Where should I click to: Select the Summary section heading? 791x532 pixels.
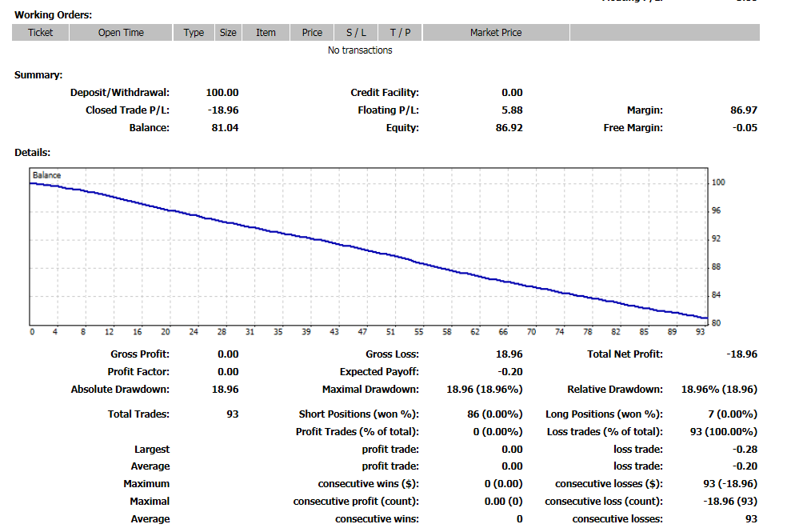point(38,75)
